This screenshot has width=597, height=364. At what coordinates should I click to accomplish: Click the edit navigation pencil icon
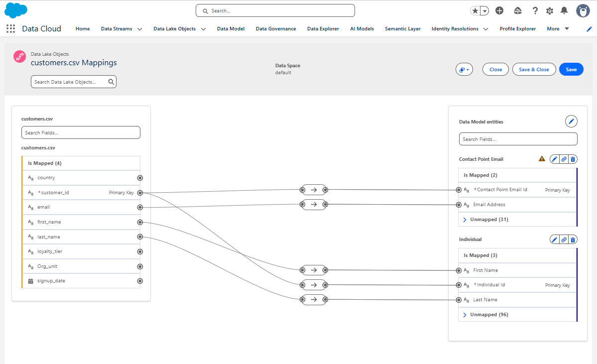pos(589,29)
